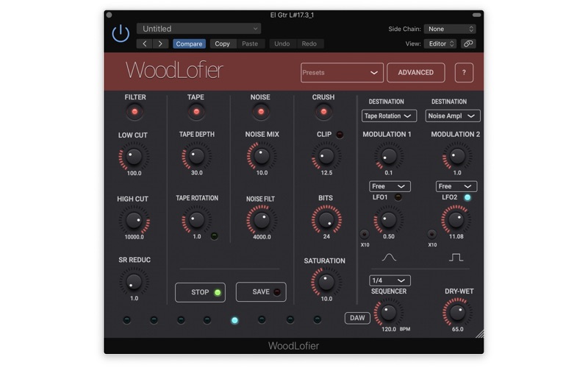
Task: Click the NOISE FILT knob
Action: coord(262,220)
